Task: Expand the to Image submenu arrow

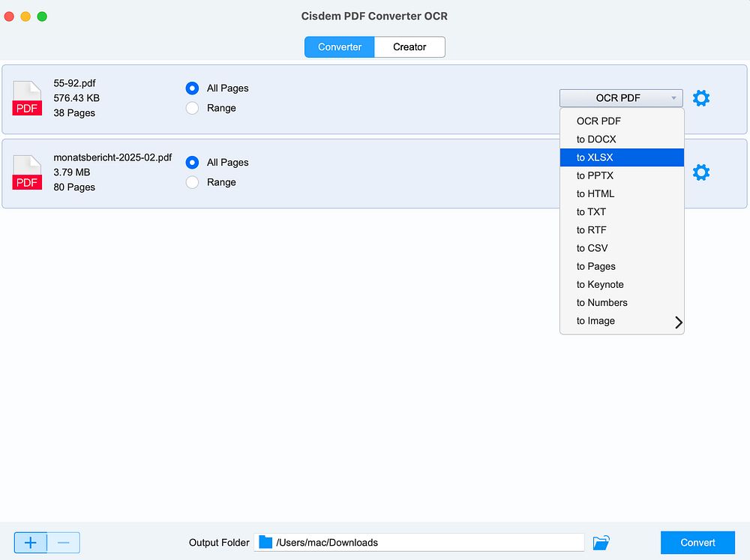Action: tap(678, 322)
